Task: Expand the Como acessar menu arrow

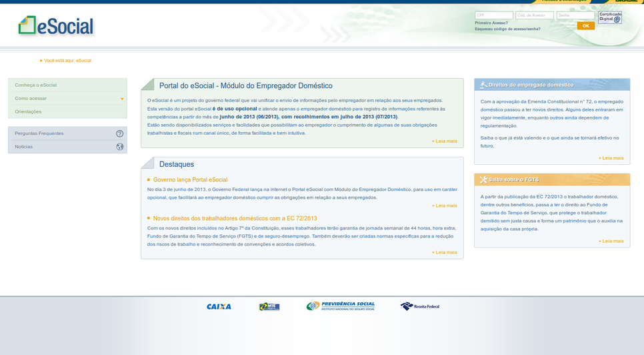Action: point(122,99)
